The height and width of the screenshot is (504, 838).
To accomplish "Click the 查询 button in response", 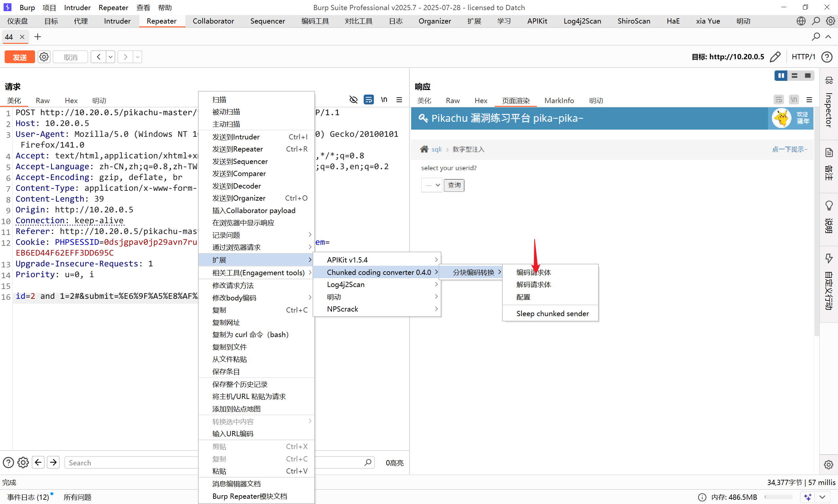I will coord(454,185).
